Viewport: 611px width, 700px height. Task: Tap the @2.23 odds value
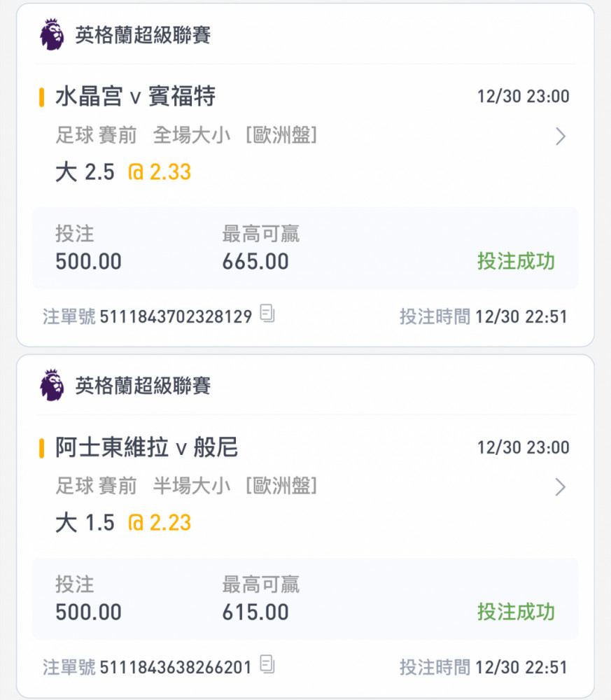160,523
